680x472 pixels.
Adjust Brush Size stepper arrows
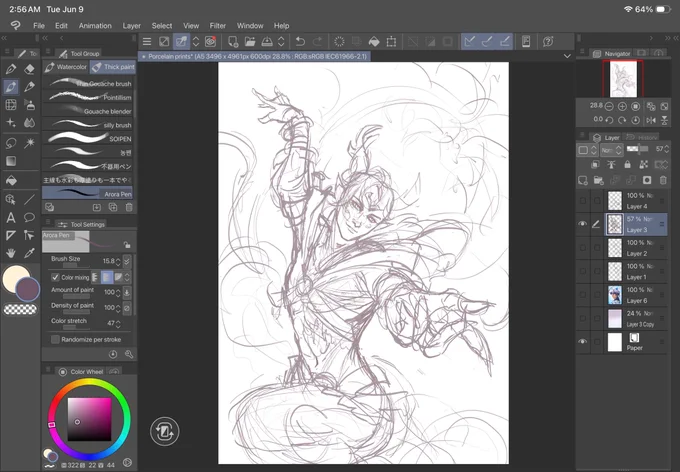(x=118, y=261)
